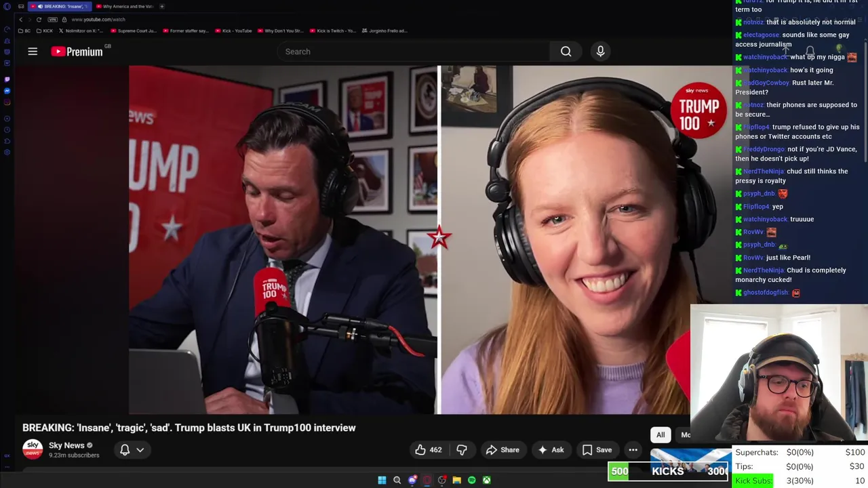Dislike the video with thumbs down
Viewport: 868px width, 488px height.
click(x=462, y=450)
